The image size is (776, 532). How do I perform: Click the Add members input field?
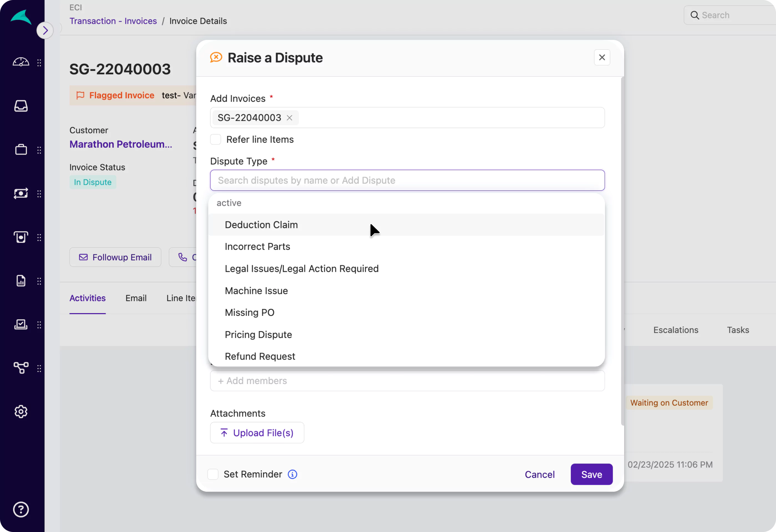[407, 381]
